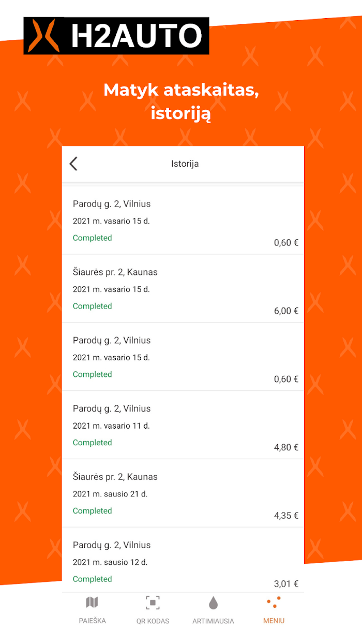Open first Parodų g. 2, Vilnius entry
Viewport: 362px width, 644px height.
(183, 221)
